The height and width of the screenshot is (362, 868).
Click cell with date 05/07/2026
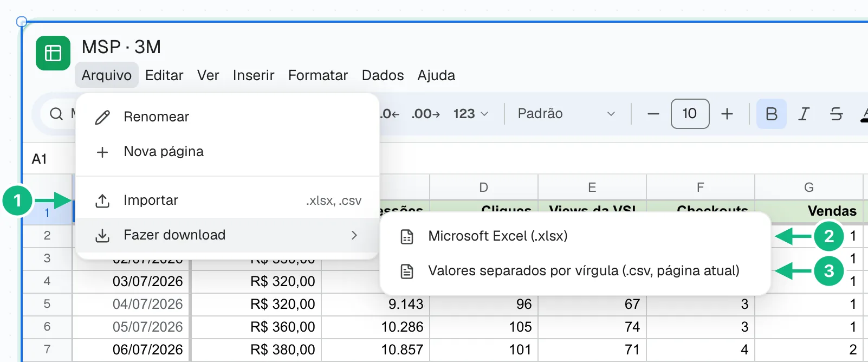(x=131, y=327)
